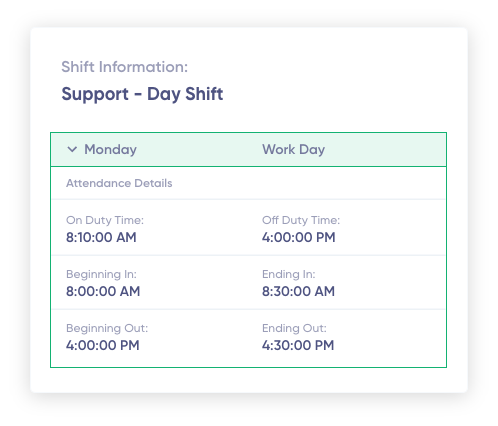Viewport: 498px width, 426px height.
Task: Select the 4:30:00 PM value
Action: [x=298, y=345]
